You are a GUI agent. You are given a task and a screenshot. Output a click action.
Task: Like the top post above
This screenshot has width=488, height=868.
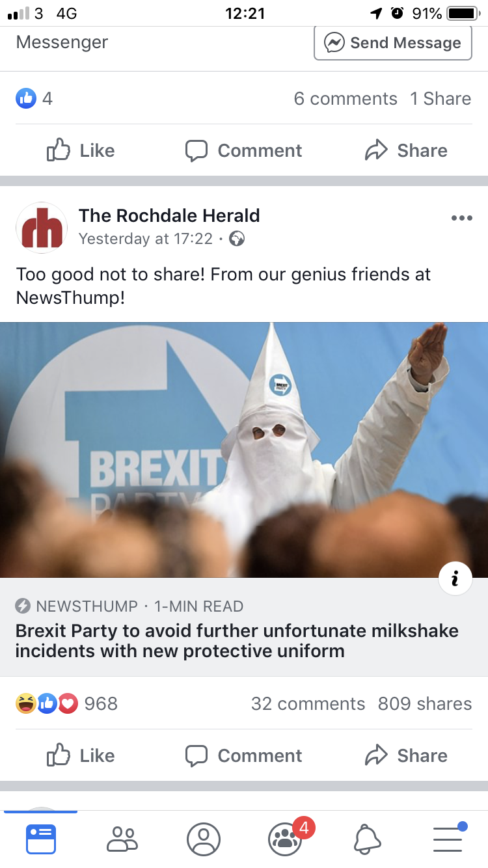tap(81, 150)
